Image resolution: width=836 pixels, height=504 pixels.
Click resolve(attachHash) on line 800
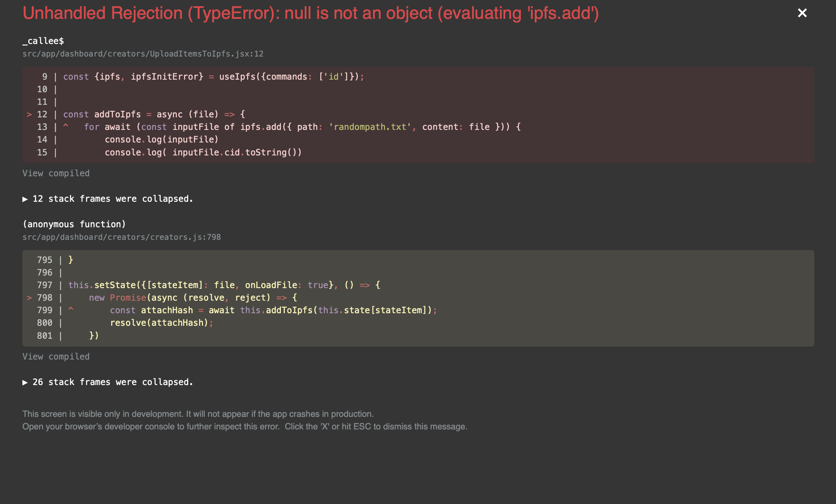click(x=159, y=323)
